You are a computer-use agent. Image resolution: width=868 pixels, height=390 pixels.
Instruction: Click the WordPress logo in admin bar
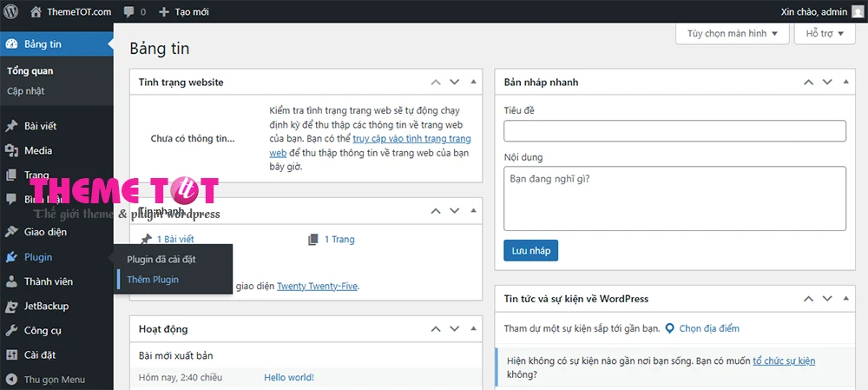(x=11, y=11)
